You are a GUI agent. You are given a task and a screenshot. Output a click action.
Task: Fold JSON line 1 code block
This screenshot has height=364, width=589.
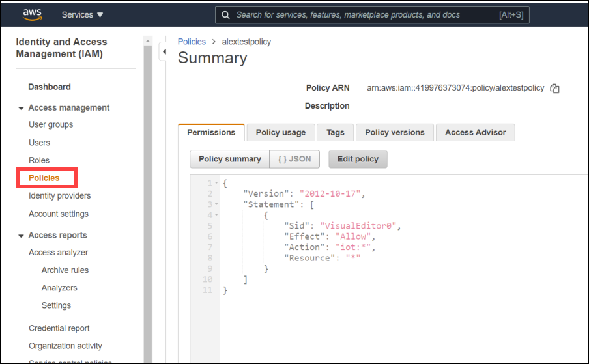[x=216, y=183]
